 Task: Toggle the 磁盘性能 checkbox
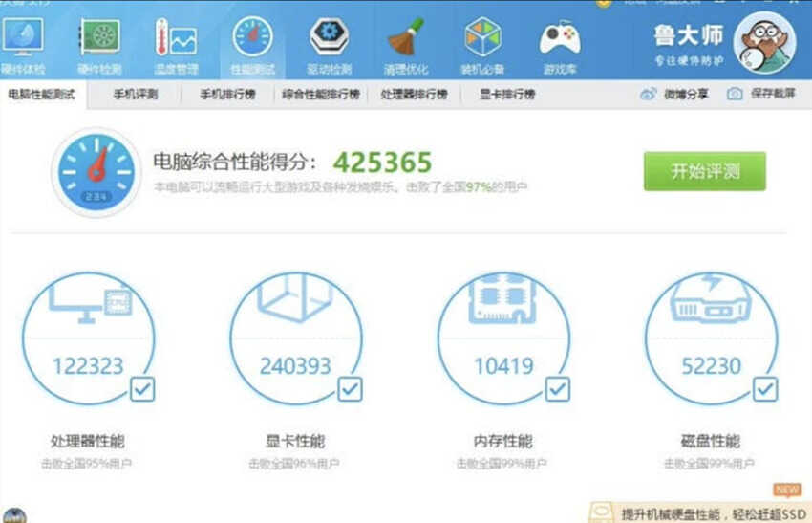765,389
